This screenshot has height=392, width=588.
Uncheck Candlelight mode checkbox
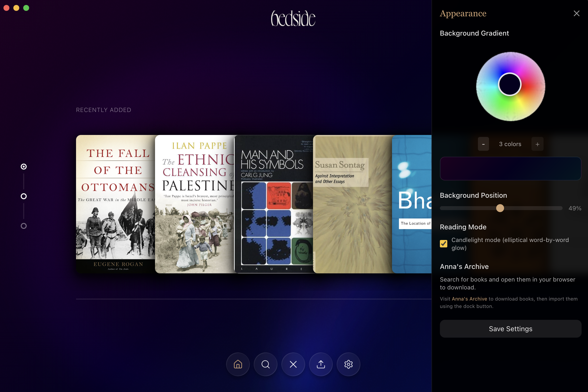(444, 243)
